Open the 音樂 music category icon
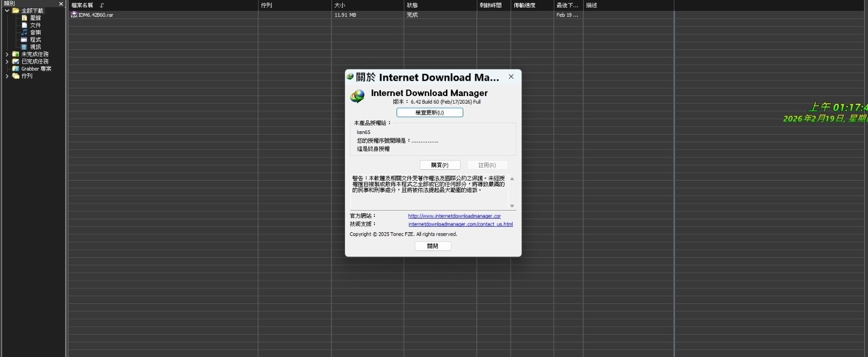The width and height of the screenshot is (868, 357). point(24,33)
